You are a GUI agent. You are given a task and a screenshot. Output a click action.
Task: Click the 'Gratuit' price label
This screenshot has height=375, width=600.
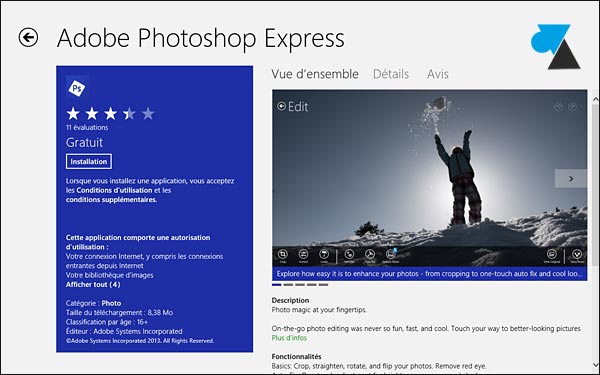84,142
